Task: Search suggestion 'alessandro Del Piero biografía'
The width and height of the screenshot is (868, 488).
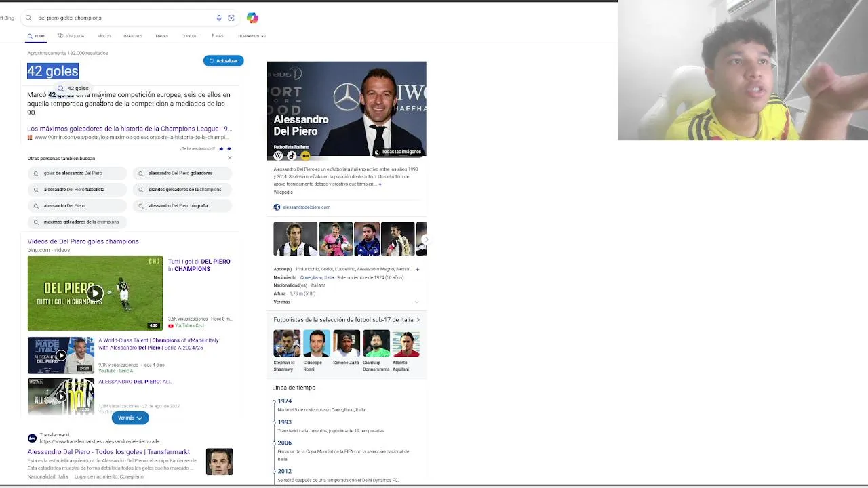Action: [182, 205]
